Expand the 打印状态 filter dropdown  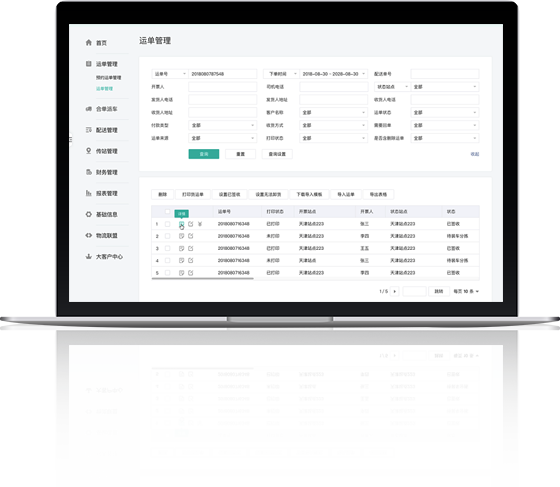pyautogui.click(x=334, y=138)
